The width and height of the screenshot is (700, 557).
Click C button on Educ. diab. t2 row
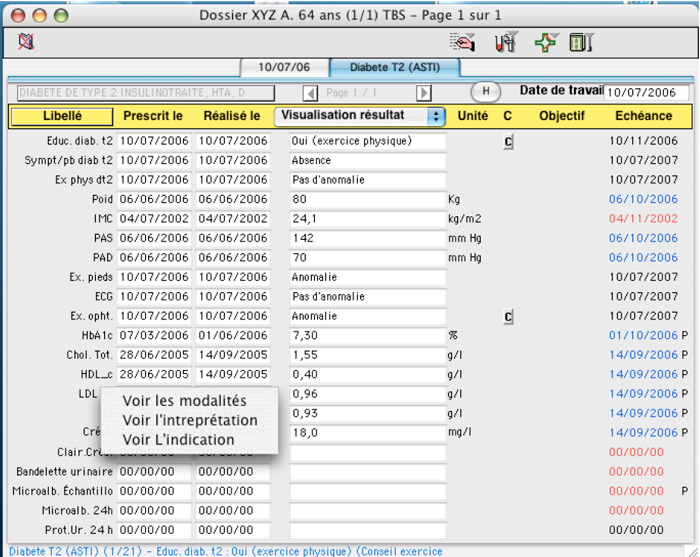click(x=508, y=142)
